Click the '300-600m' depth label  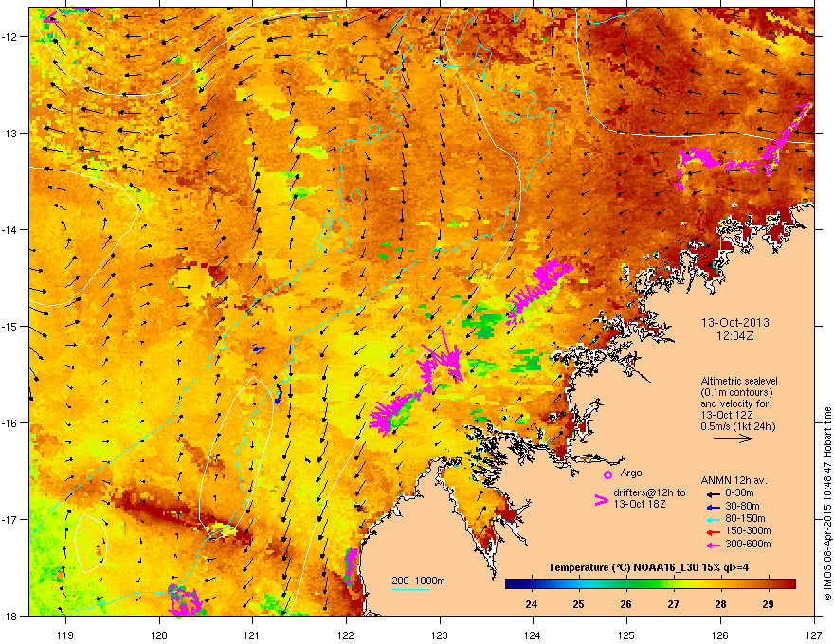click(748, 544)
